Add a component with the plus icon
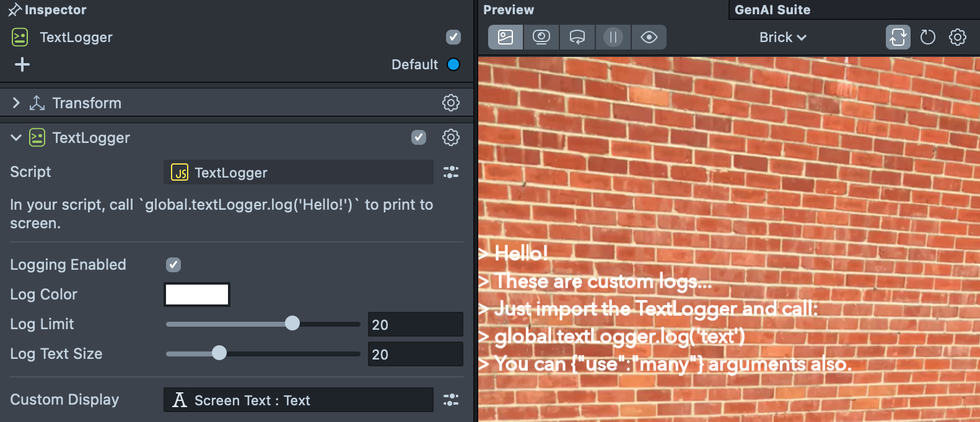The width and height of the screenshot is (980, 422). click(22, 64)
